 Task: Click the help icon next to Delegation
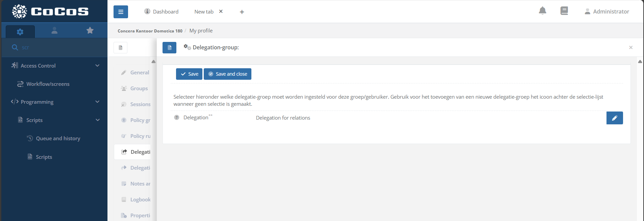click(x=177, y=118)
